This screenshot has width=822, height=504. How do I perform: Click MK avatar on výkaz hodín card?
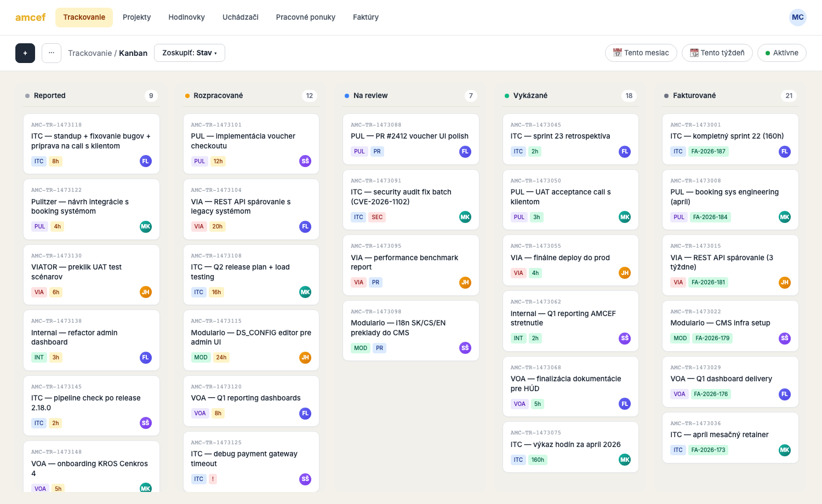coord(625,460)
